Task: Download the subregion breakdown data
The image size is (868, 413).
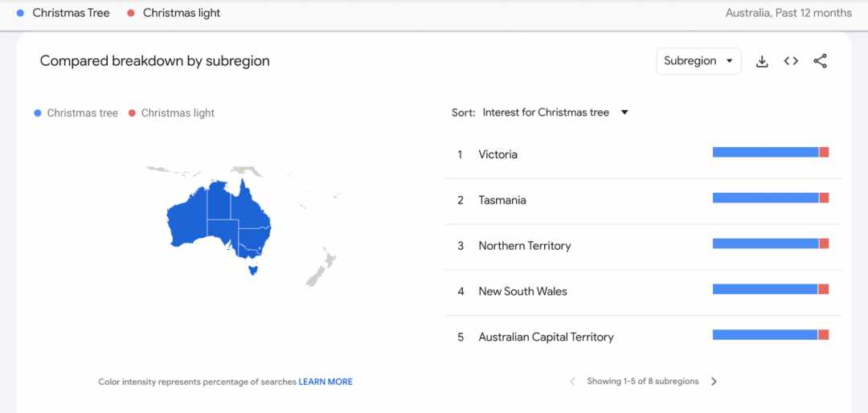Action: [x=762, y=61]
